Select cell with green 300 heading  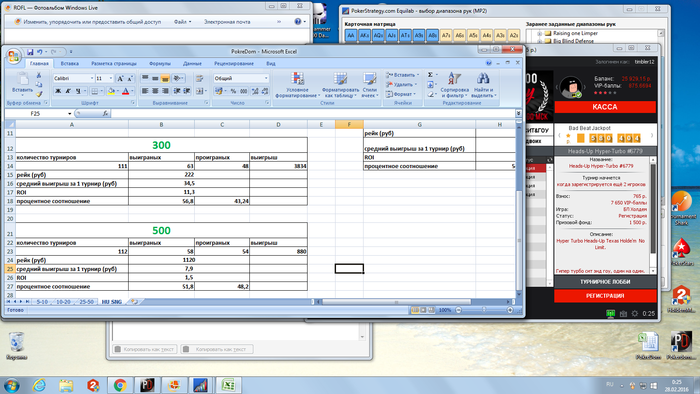pos(161,145)
